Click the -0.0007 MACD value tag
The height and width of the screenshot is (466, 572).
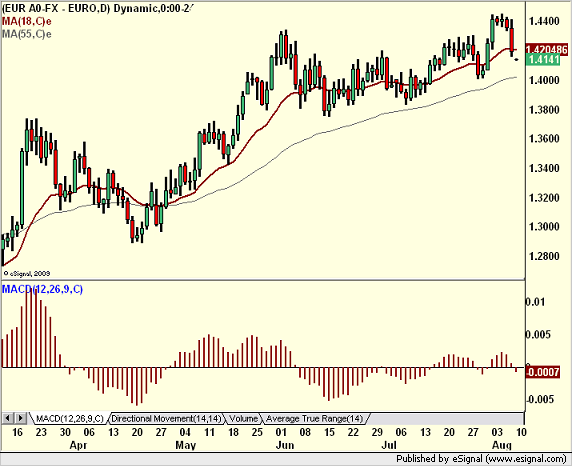coord(542,372)
